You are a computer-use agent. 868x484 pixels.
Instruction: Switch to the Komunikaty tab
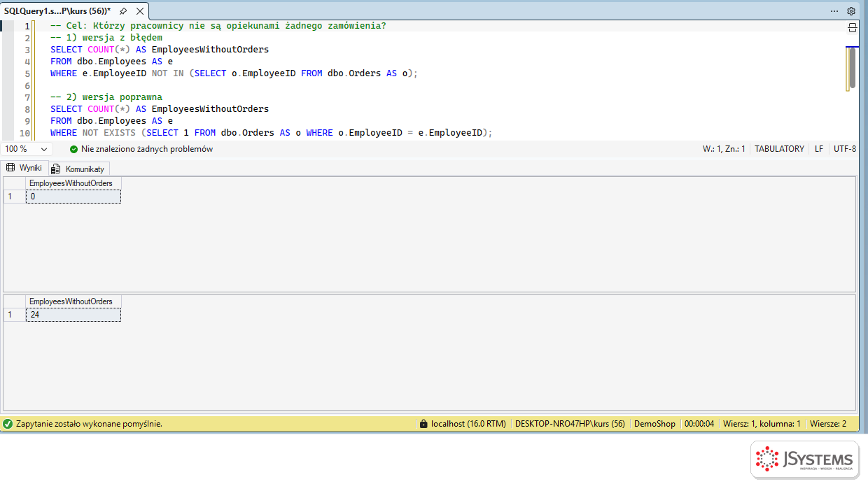[78, 169]
